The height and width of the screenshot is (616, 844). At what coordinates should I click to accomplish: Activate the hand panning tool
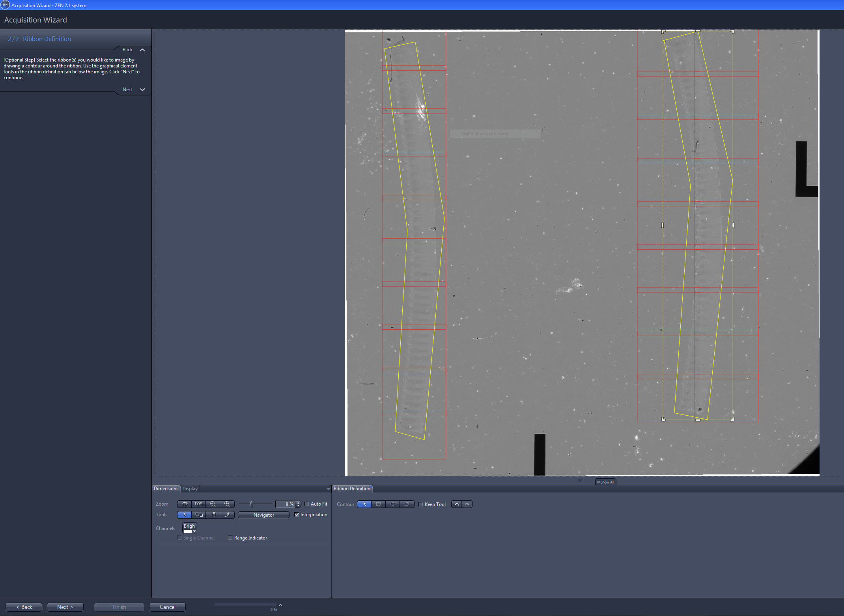pyautogui.click(x=213, y=515)
